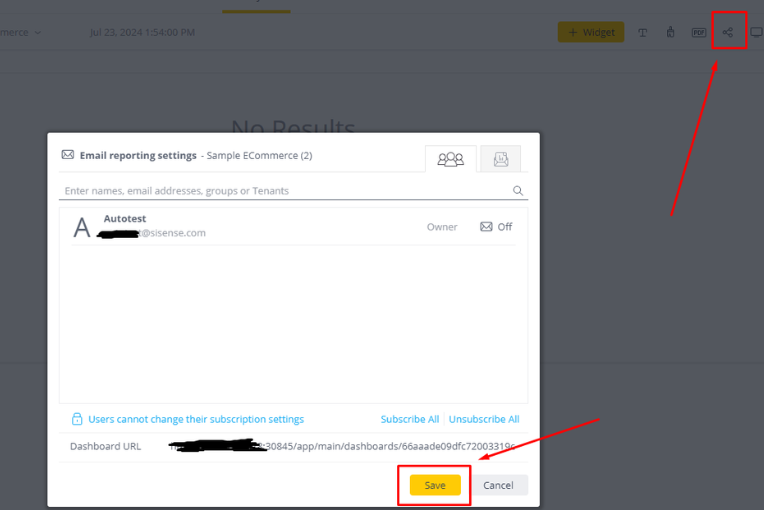Click the Autotest user avatar letter
Screen dimensions: 764x510
point(82,227)
